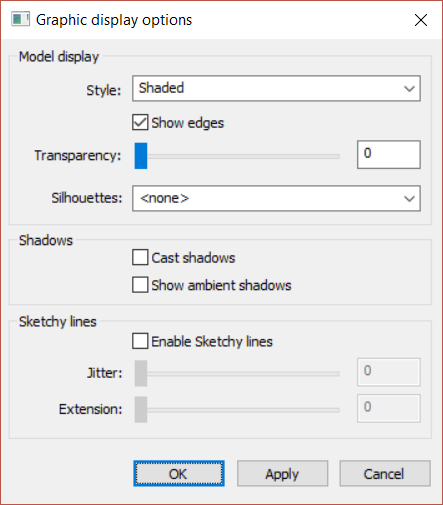The width and height of the screenshot is (443, 505).
Task: Click the Style dropdown arrow
Action: pos(409,89)
